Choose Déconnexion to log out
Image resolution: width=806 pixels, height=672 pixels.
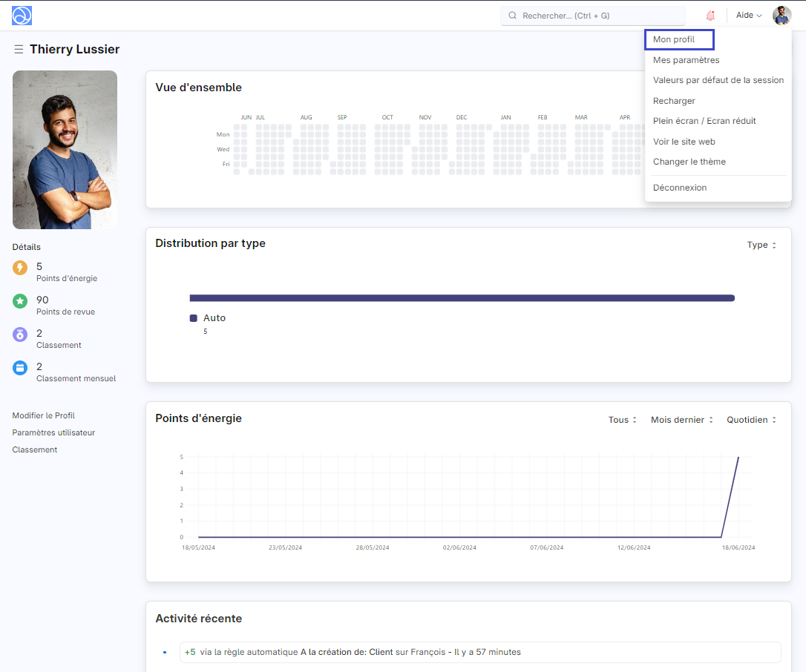click(680, 188)
